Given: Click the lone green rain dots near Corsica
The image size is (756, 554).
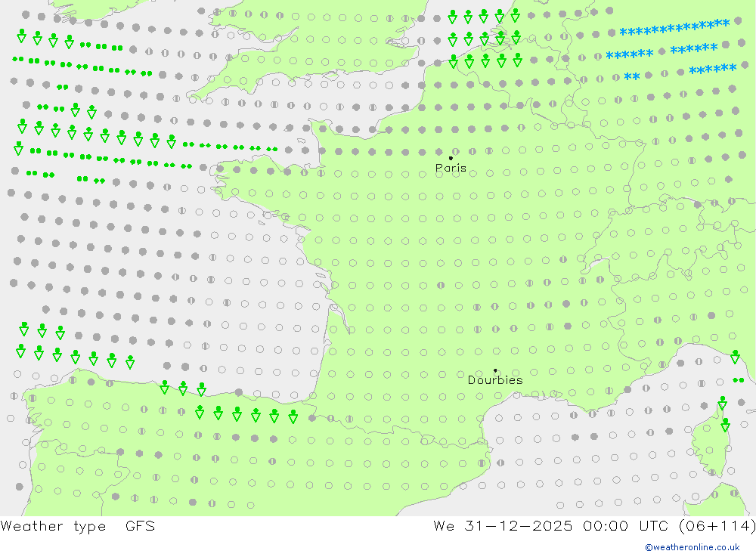Looking at the screenshot, I should pyautogui.click(x=738, y=380).
